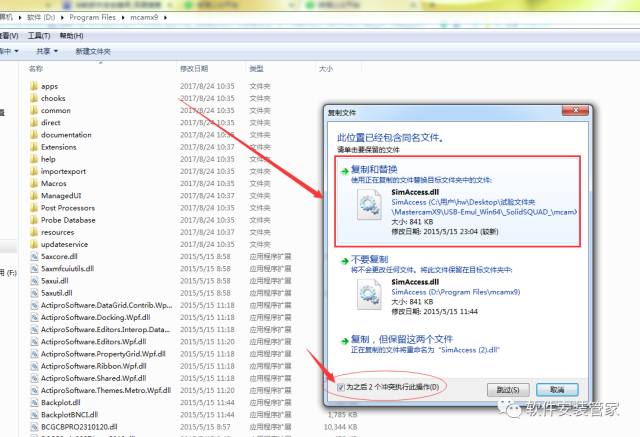Choose the 不要复制 option
This screenshot has width=640, height=437.
(458, 287)
